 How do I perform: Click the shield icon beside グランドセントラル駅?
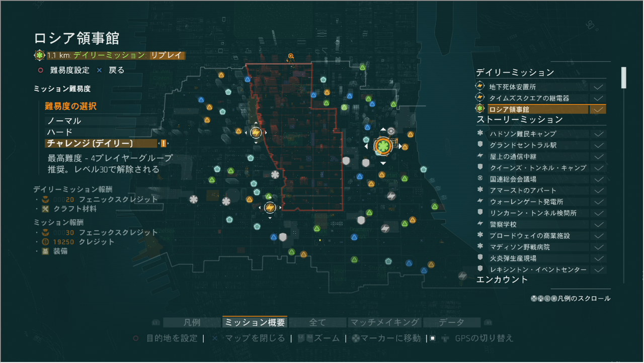pyautogui.click(x=480, y=145)
